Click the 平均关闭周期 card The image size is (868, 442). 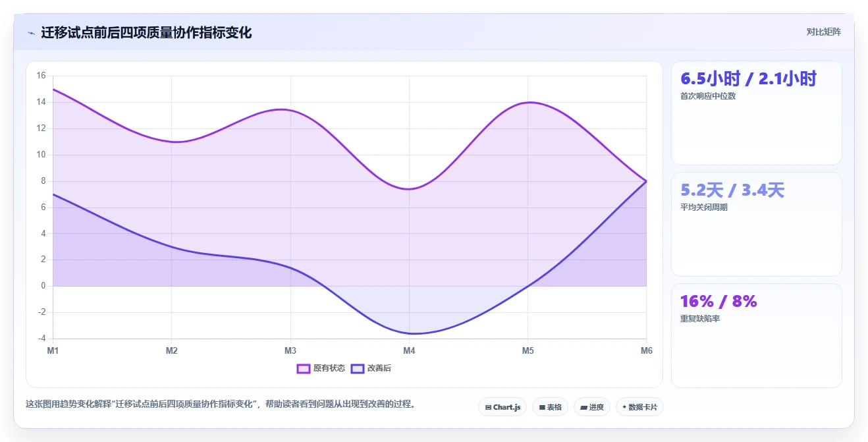[x=756, y=224]
